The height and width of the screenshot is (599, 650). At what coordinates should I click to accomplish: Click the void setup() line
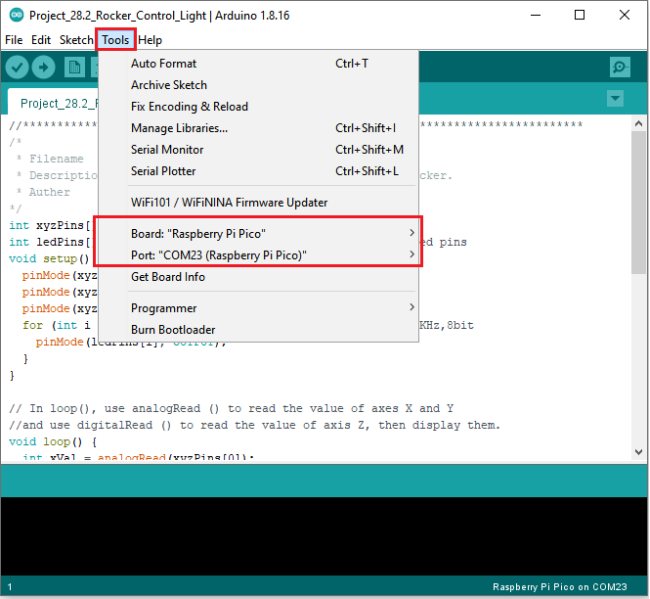49,259
